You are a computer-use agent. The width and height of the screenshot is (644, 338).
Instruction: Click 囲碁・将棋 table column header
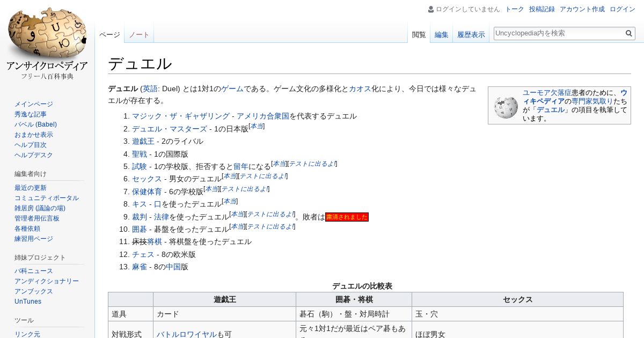click(354, 299)
